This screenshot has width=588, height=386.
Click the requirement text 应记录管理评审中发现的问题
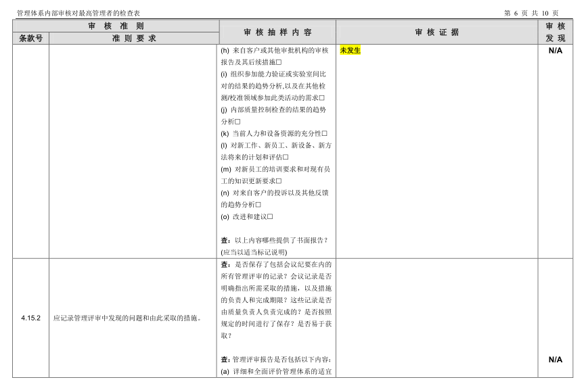tap(127, 318)
